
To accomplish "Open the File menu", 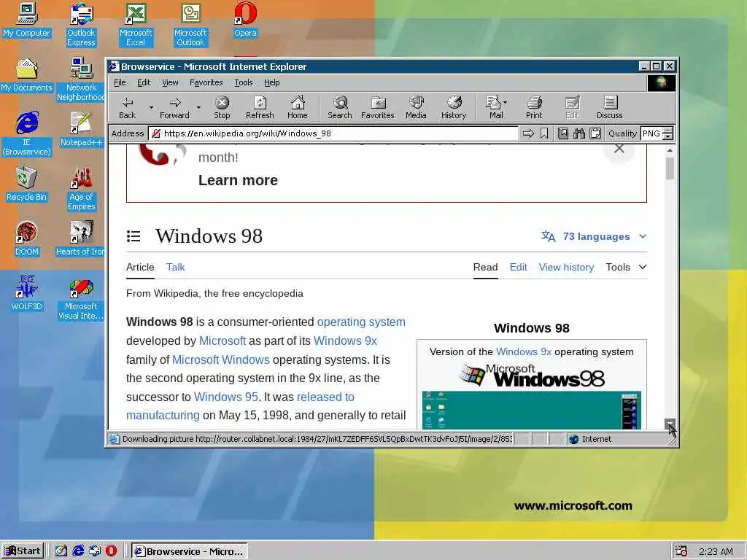I will click(120, 83).
